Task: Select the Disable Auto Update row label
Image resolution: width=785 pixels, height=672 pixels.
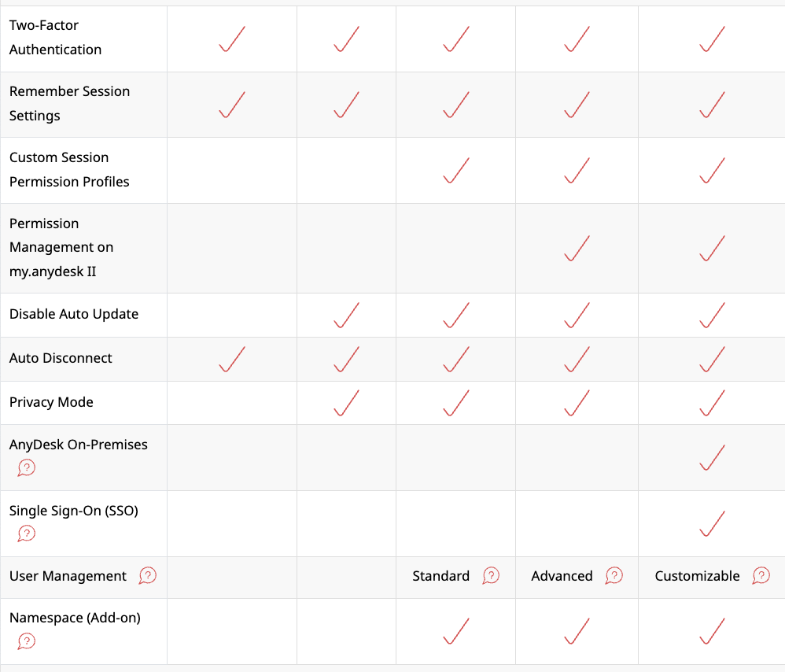Action: tap(74, 314)
